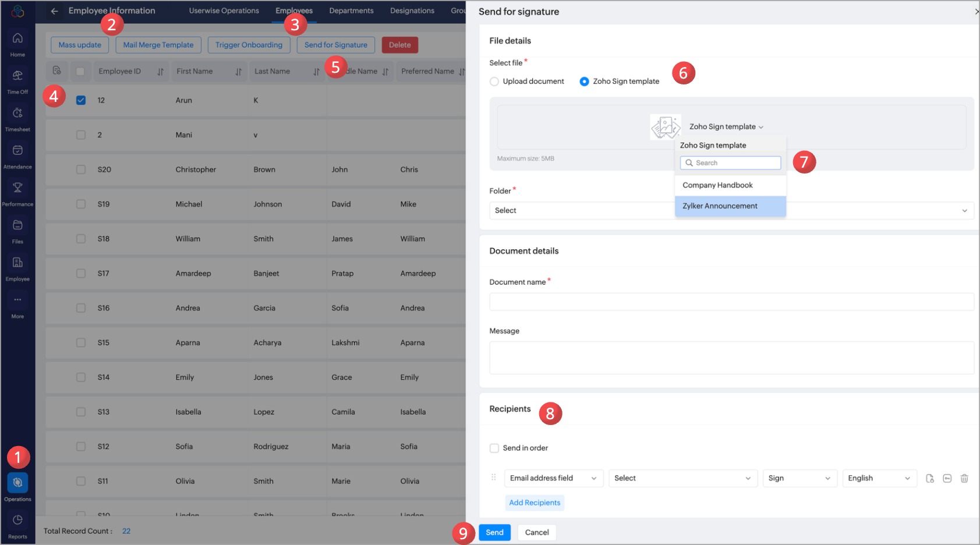The height and width of the screenshot is (545, 980).
Task: Sort by Middle Name column arrows
Action: coord(385,72)
